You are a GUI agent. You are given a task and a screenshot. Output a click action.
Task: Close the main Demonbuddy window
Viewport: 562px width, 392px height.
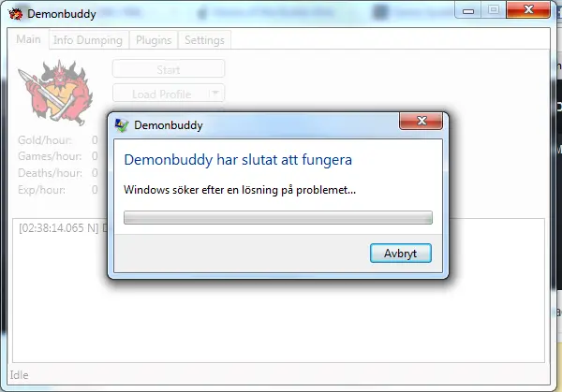pyautogui.click(x=528, y=9)
